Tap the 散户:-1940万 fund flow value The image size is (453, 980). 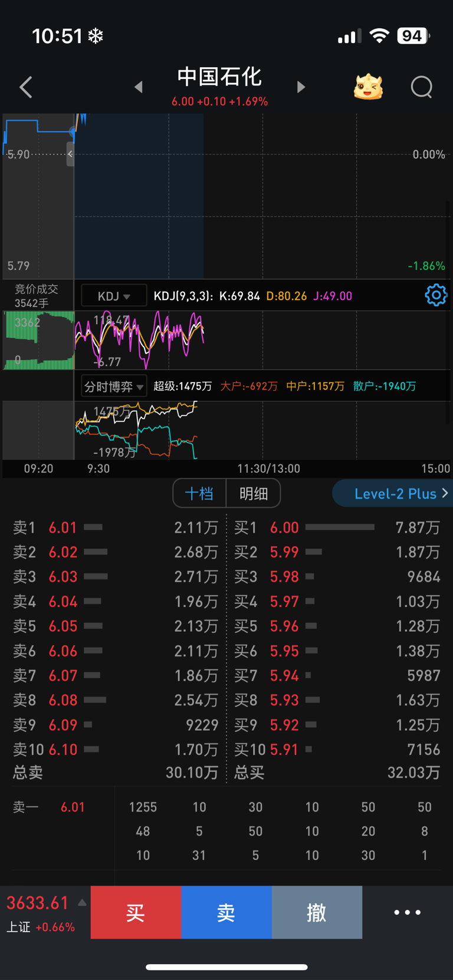(x=385, y=386)
